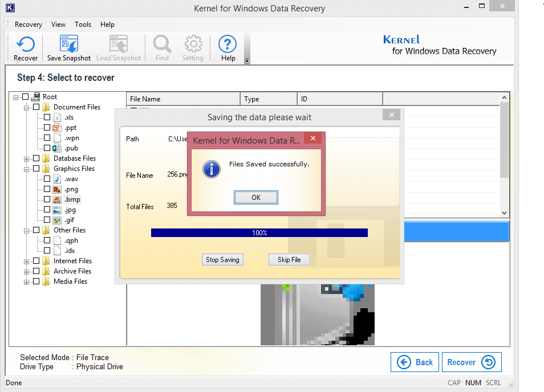Click the image preview thumbnail

[318, 315]
